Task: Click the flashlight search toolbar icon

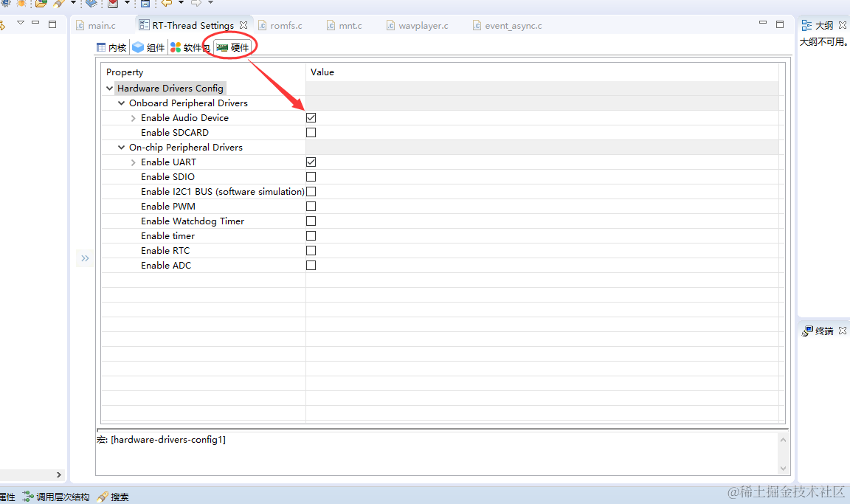Action: tap(58, 3)
